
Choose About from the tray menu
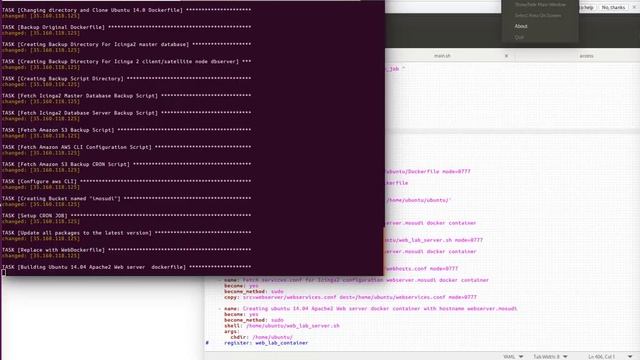521,26
